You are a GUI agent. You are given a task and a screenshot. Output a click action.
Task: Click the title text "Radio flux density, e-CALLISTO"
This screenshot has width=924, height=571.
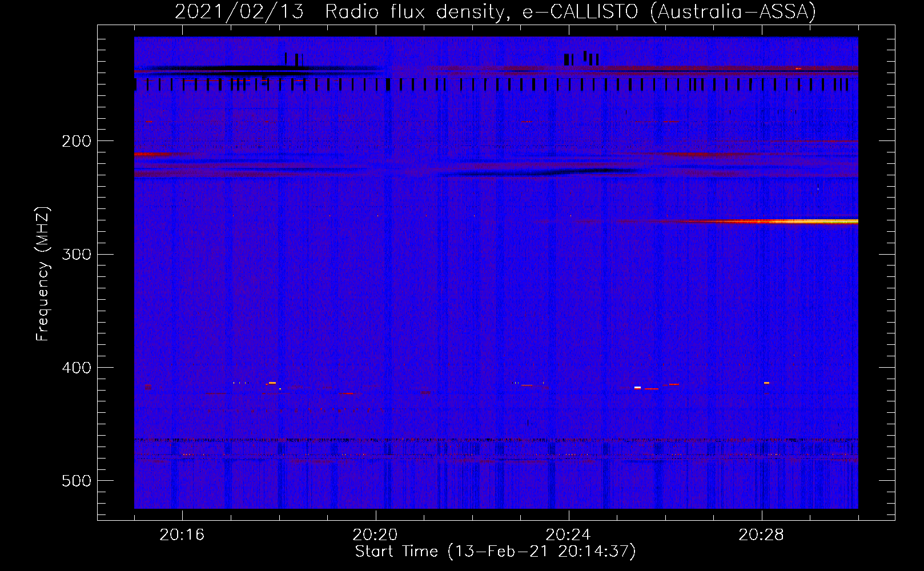point(481,11)
